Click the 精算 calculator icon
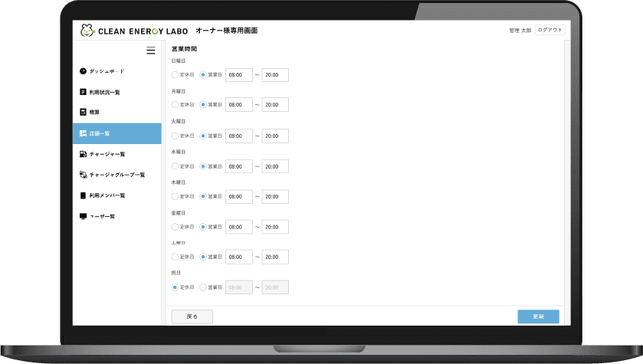Viewport: 643px width, 364px height. 83,113
